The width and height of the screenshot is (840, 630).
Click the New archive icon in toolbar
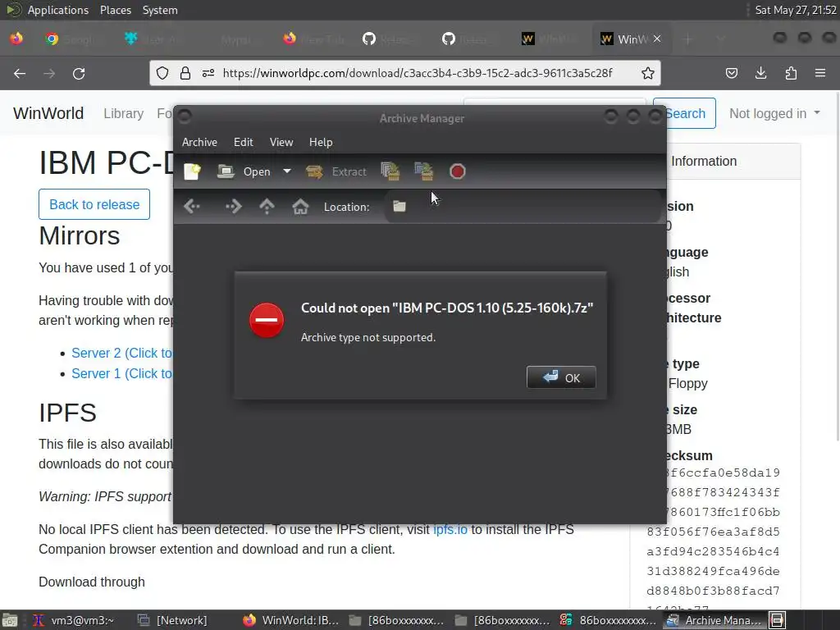click(192, 171)
